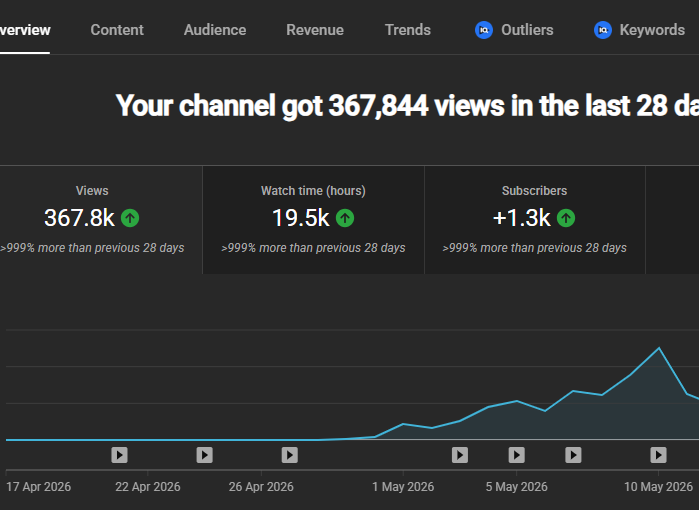
Task: Click the green up arrow next to +1.3k
Action: click(566, 218)
